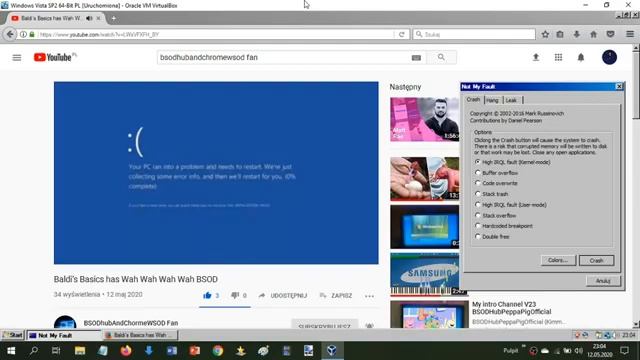Open the host Action Center notification icon
This screenshot has width=640, height=360.
624,350
